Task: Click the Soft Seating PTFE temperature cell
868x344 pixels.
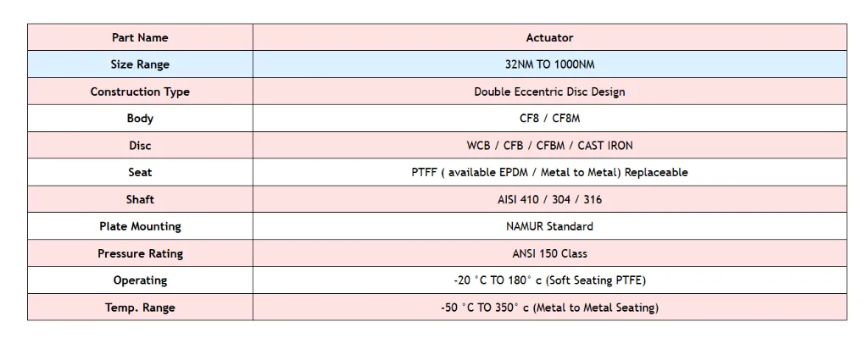Action: click(x=549, y=280)
